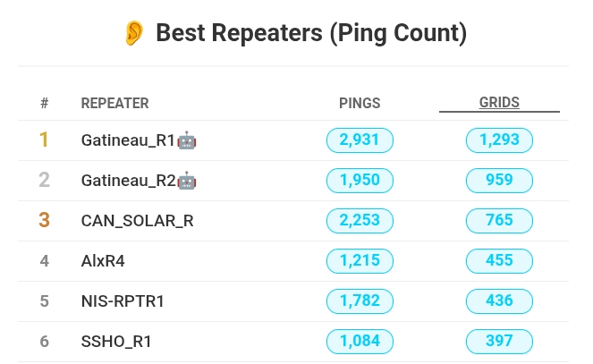Select the Gatineau_R1 repeater name
The width and height of the screenshot is (593, 364).
tap(128, 140)
